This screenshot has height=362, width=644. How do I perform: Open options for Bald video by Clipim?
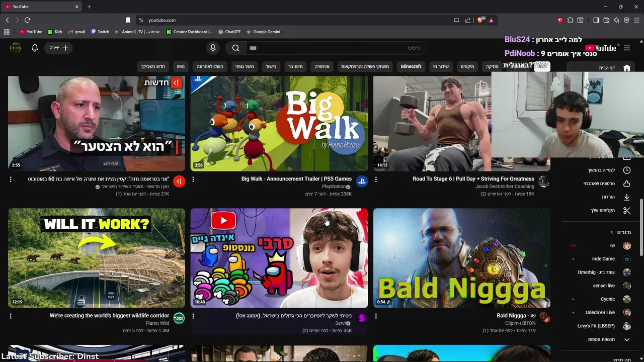coord(376,316)
